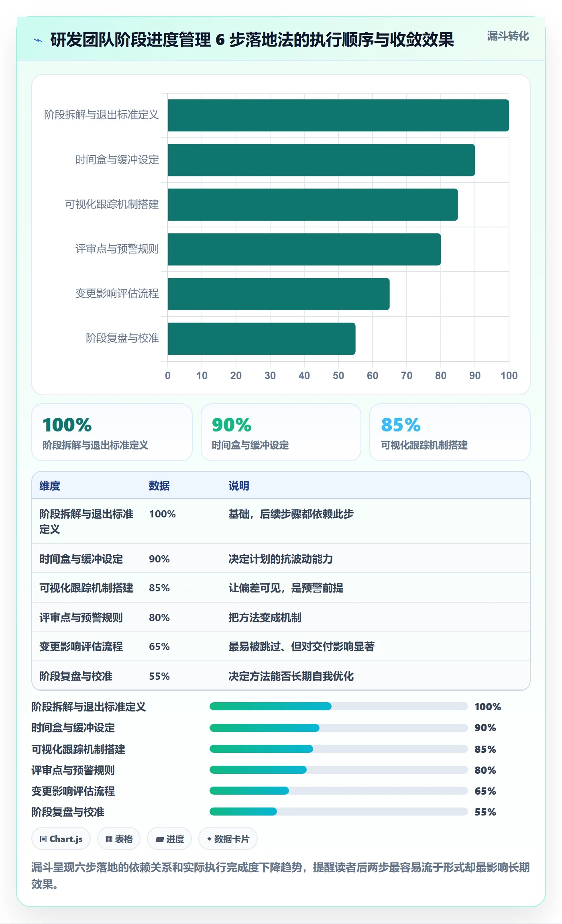Viewport: 562px width, 924px height.
Task: Click the summary paragraph starting 漏斗呈现六步落地
Action: coord(281,876)
